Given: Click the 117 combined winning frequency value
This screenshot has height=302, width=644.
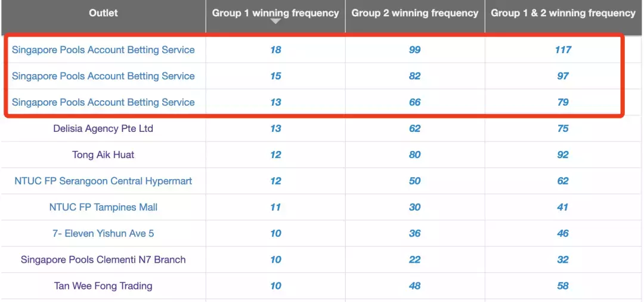Looking at the screenshot, I should [x=563, y=50].
